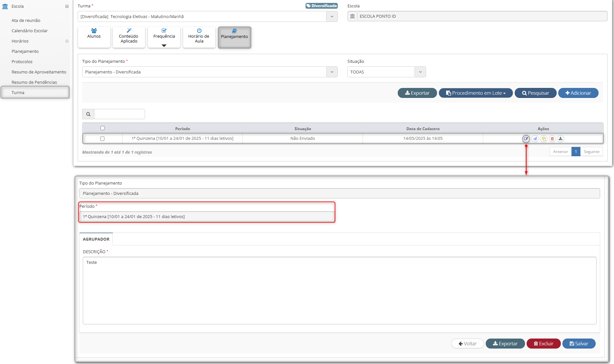This screenshot has height=364, width=614.
Task: Click the top Exportar button
Action: [417, 93]
